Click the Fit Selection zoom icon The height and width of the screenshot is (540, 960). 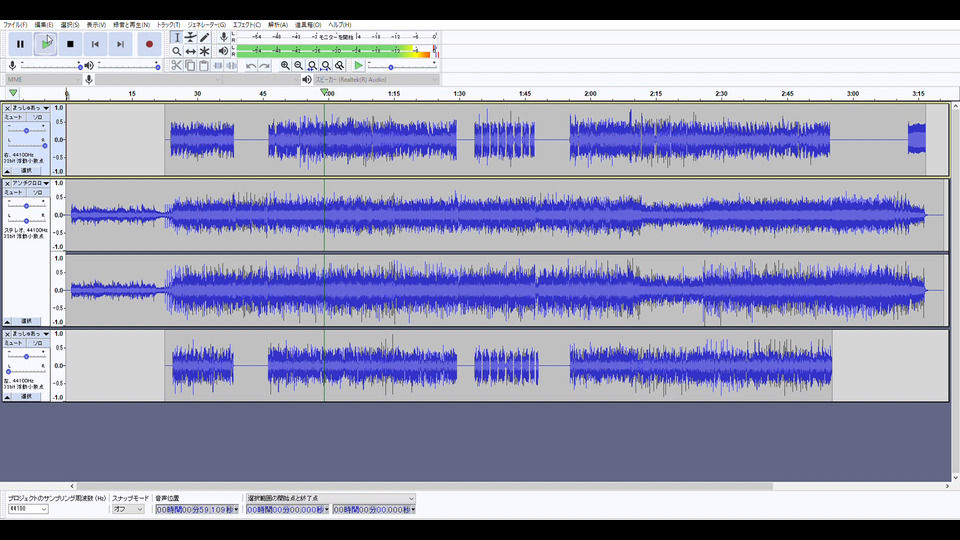[x=312, y=66]
